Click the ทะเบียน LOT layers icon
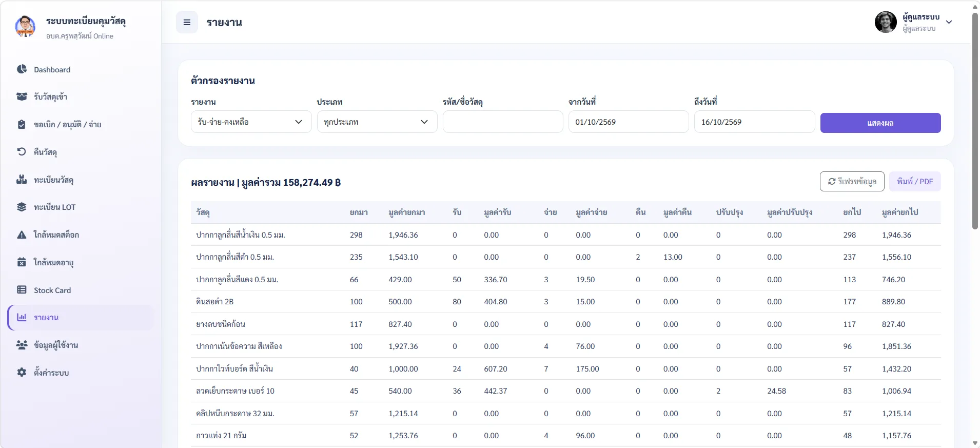Image resolution: width=980 pixels, height=448 pixels. coord(22,207)
